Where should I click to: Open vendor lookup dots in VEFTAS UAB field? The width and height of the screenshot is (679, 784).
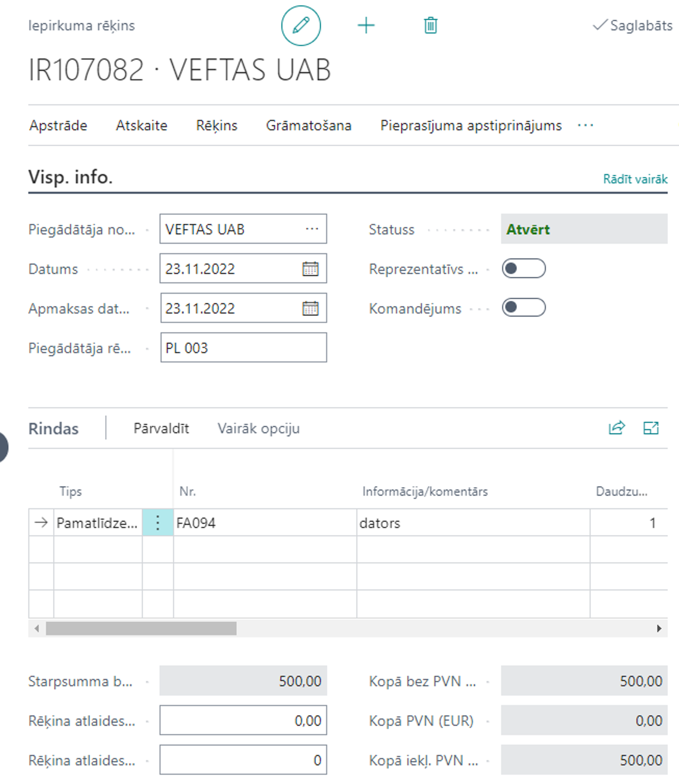coord(312,229)
